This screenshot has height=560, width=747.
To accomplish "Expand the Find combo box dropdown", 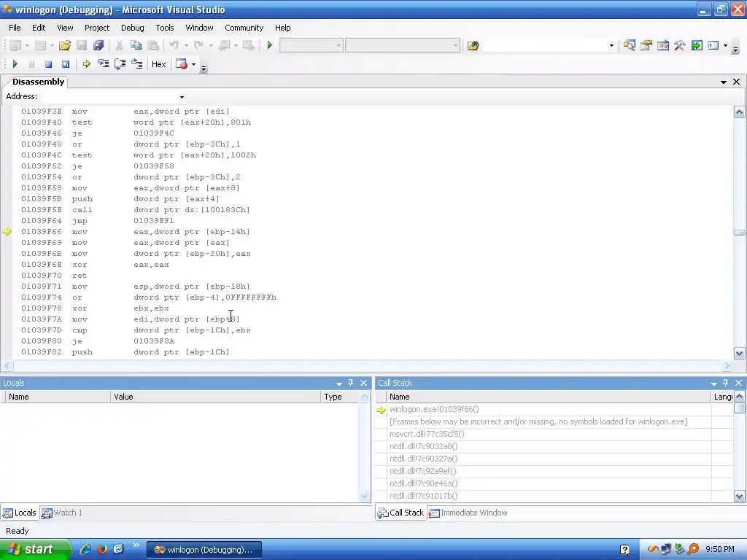I will coord(611,46).
